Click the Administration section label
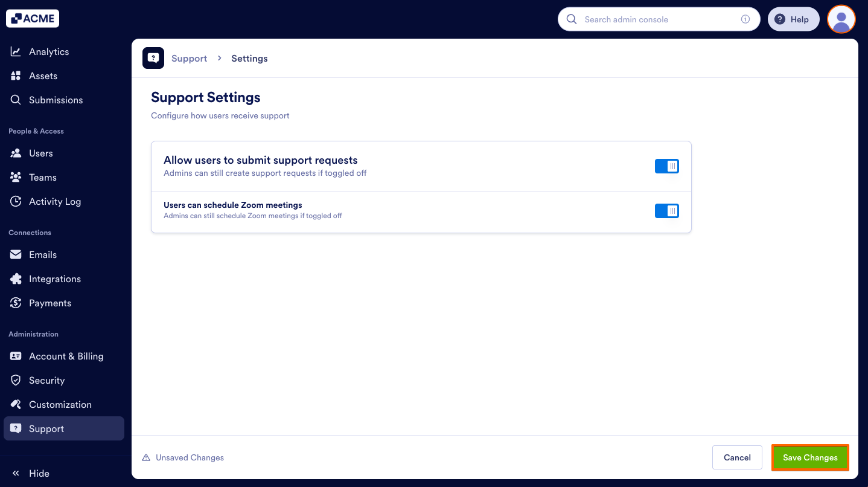Screen dimensions: 868x487 point(33,334)
